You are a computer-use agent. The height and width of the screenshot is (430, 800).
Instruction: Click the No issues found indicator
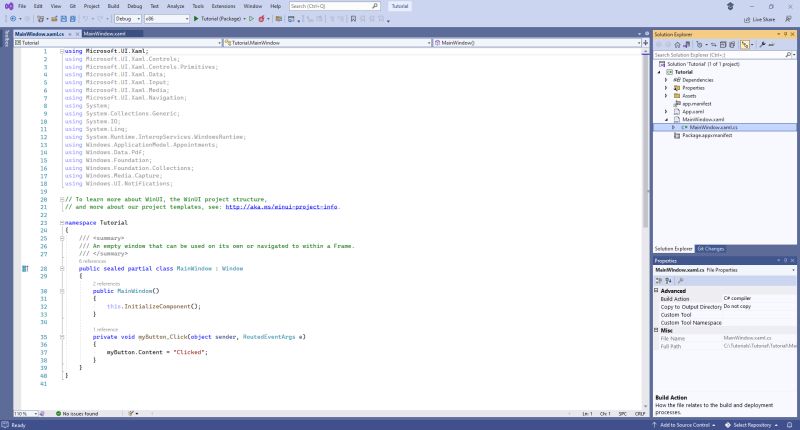[x=77, y=414]
